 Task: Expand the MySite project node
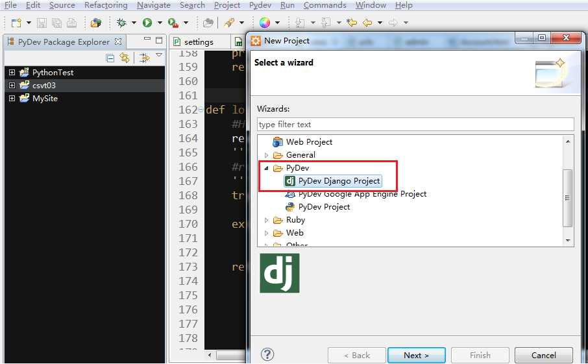[12, 98]
